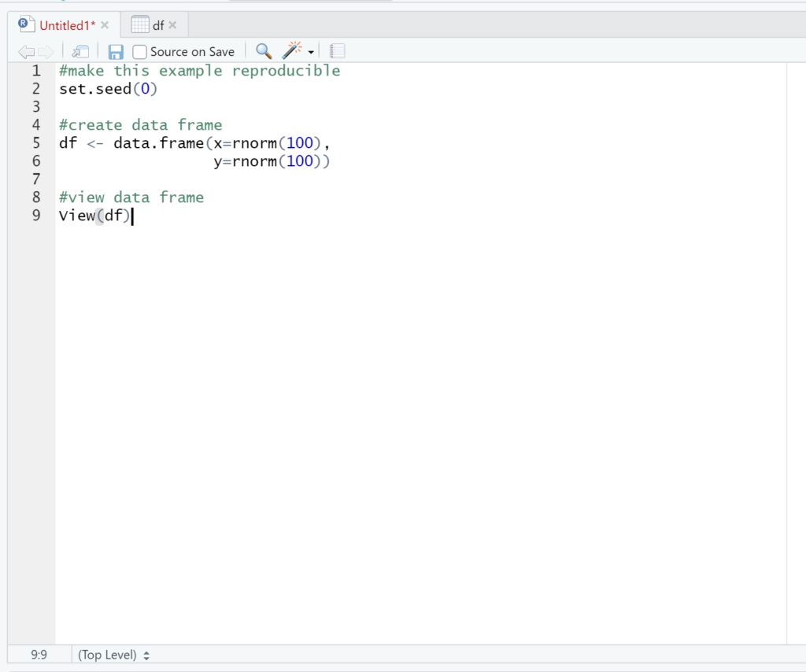Click line number 9 in gutter
The width and height of the screenshot is (806, 672).
[36, 216]
